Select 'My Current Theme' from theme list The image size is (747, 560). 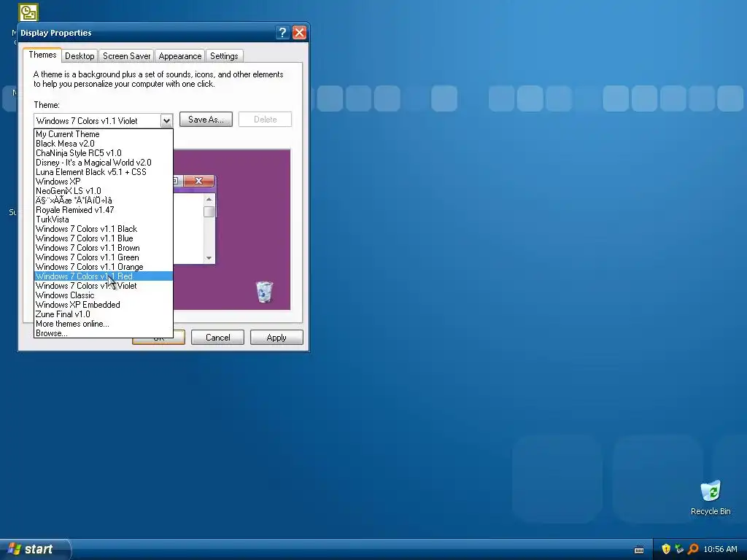(104, 134)
